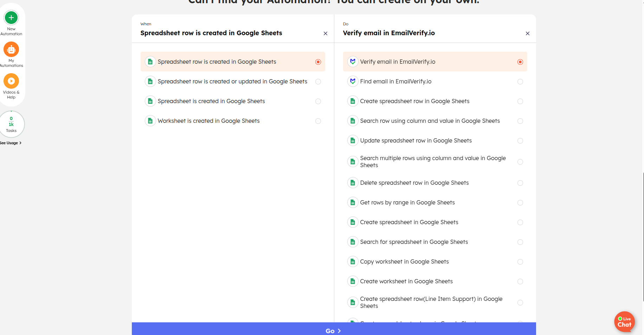Viewport: 644px width, 335px height.
Task: Select radio for 'Search multiple rows using column and value'
Action: (x=520, y=162)
